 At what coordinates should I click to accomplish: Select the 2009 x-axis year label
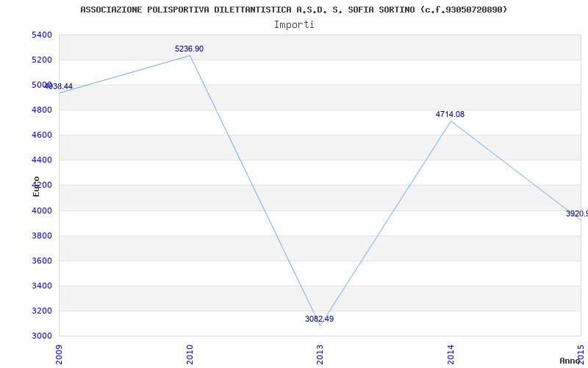click(x=59, y=355)
